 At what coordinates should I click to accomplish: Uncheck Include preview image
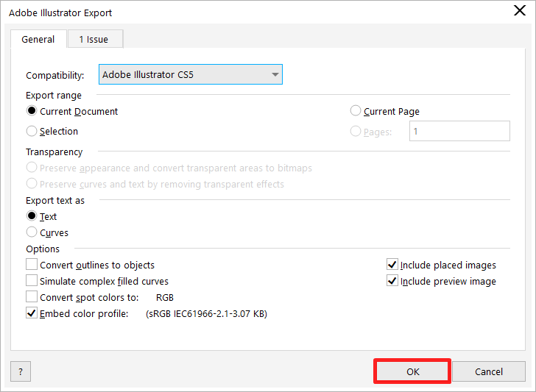[392, 281]
